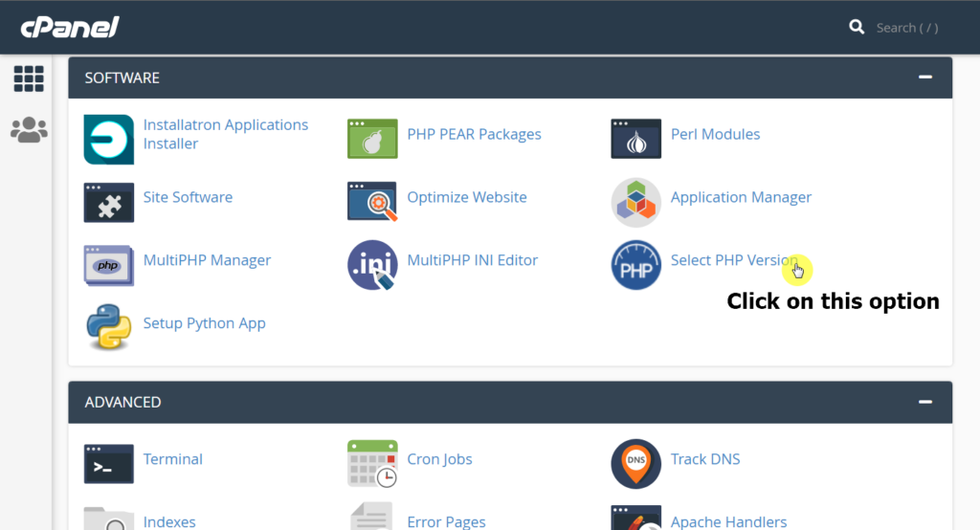
Task: Open Application Manager link
Action: (x=741, y=197)
